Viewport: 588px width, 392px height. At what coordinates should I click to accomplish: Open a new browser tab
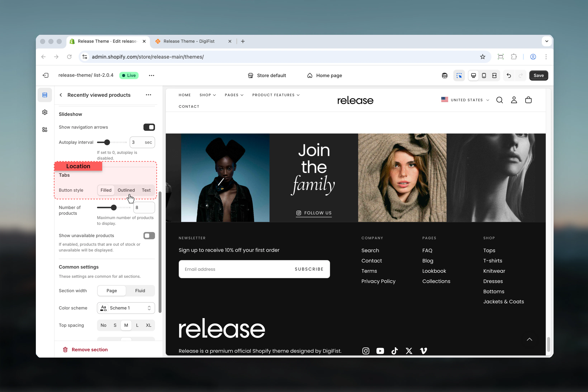tap(243, 41)
